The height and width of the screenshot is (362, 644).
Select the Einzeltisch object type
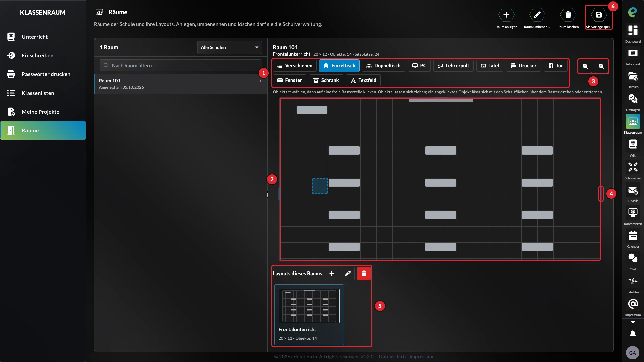tap(339, 66)
